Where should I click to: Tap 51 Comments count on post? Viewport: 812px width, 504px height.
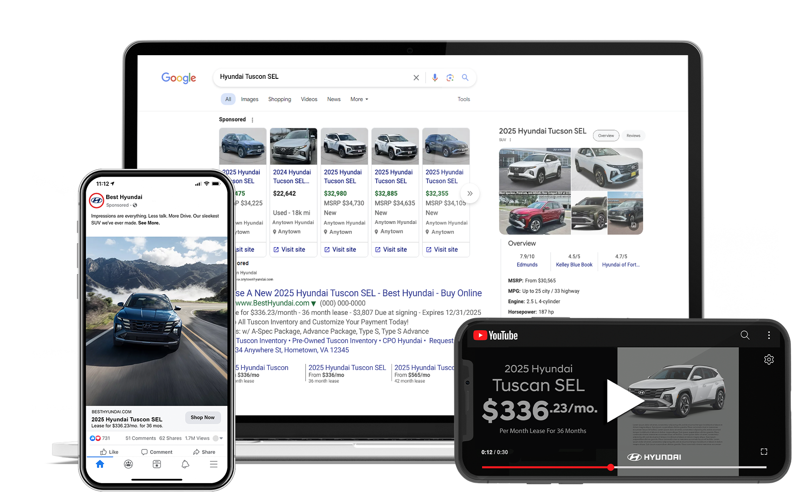[x=141, y=438]
